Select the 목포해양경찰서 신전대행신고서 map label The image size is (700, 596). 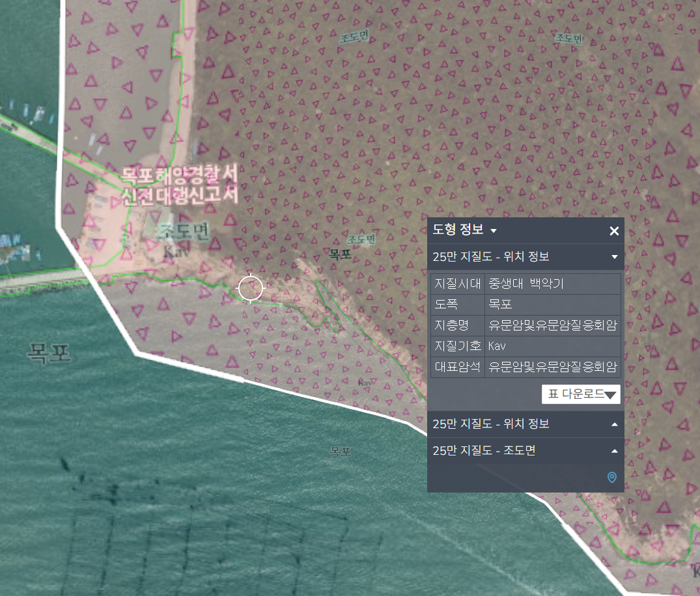(180, 184)
